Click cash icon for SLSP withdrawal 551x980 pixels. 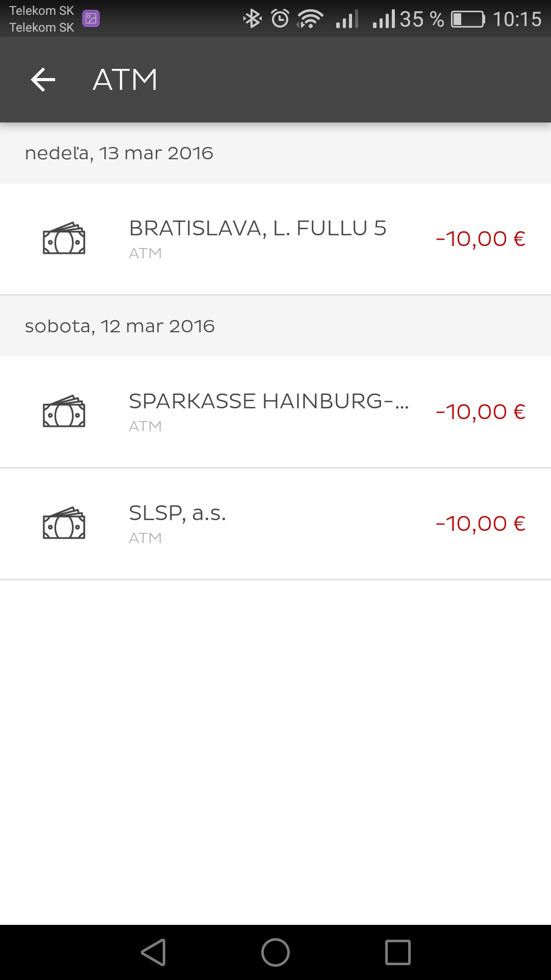coord(64,523)
